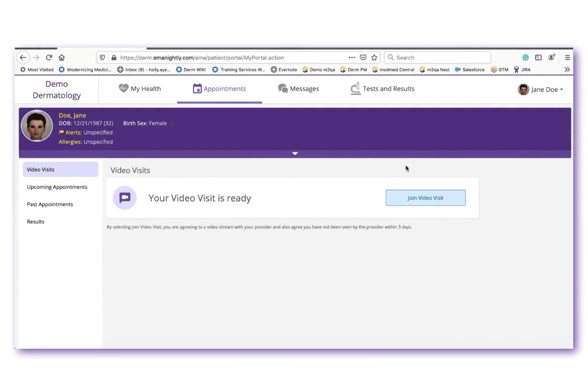Open the m2qa Next bookmark
The image size is (588, 392).
tap(435, 70)
